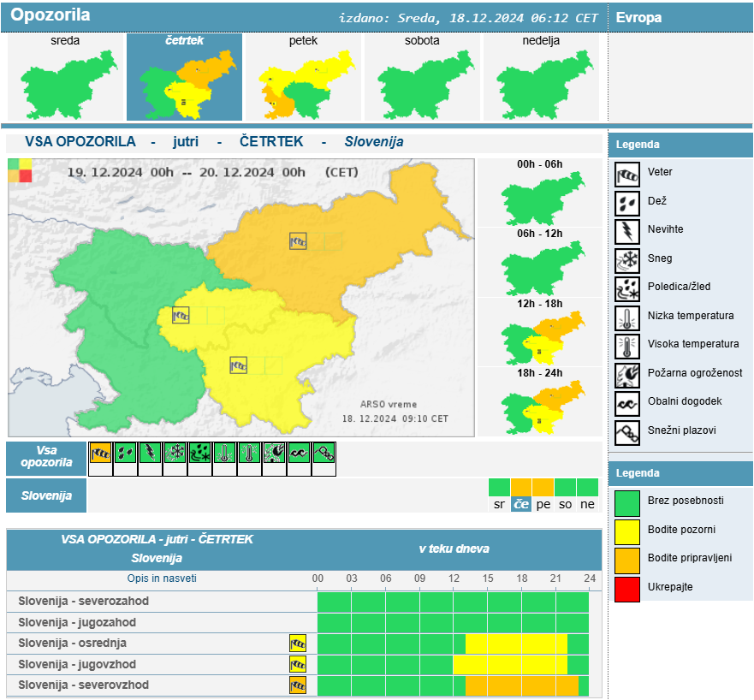Open the Slovenija - jugozahod region link

click(x=77, y=623)
